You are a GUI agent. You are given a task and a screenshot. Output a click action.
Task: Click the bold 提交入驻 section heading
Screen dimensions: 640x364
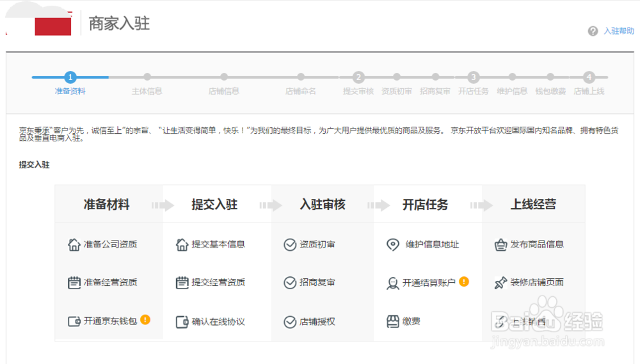tap(35, 165)
